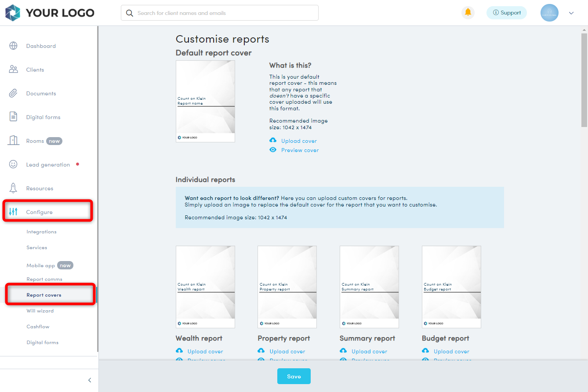
Task: Click cloud icon under Property report
Action: point(261,351)
